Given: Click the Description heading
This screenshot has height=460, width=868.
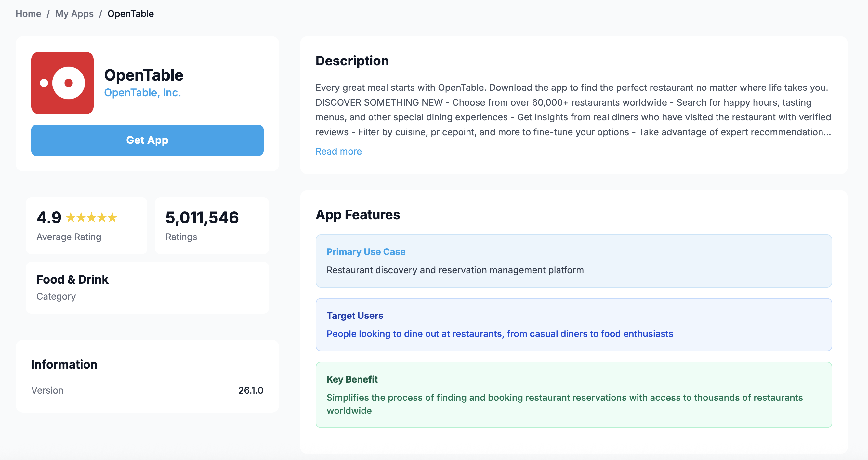Looking at the screenshot, I should 352,61.
